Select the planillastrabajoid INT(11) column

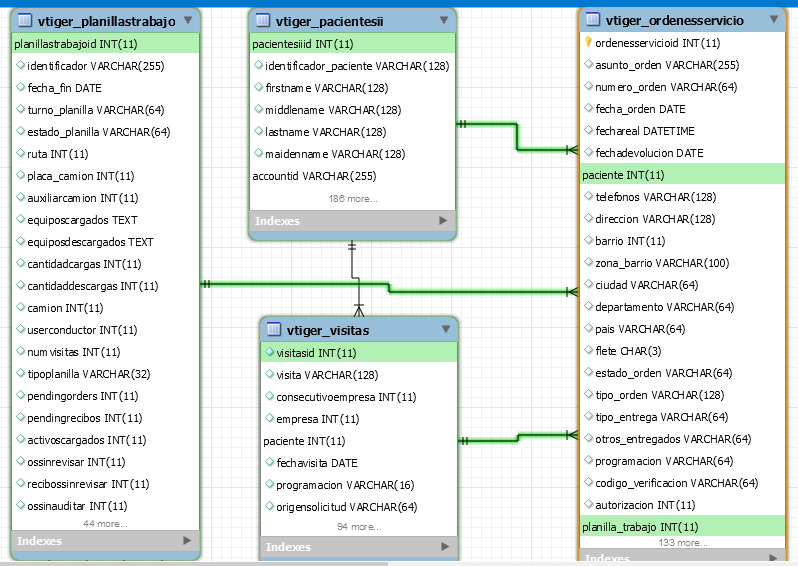(x=105, y=44)
